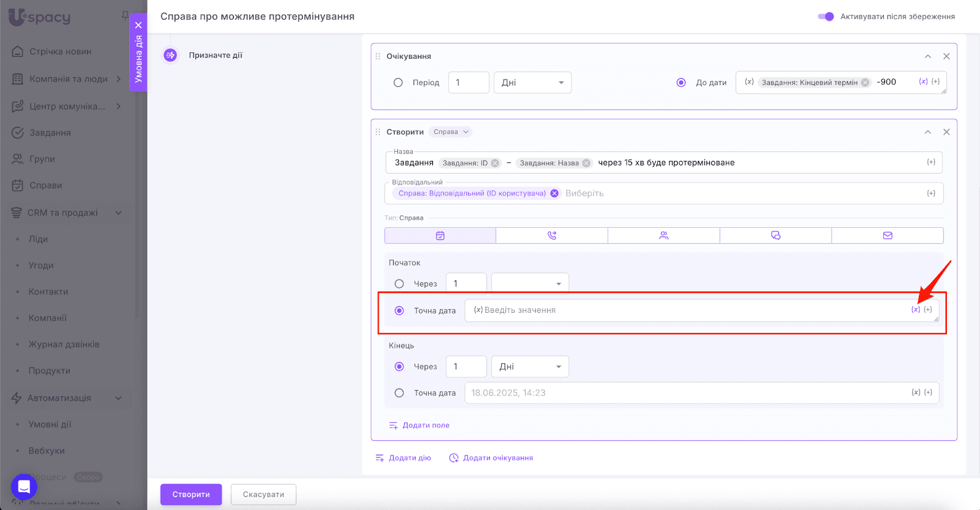This screenshot has width=980, height=510.
Task: Open the 'Дні' dropdown in Очікування
Action: [x=532, y=83]
